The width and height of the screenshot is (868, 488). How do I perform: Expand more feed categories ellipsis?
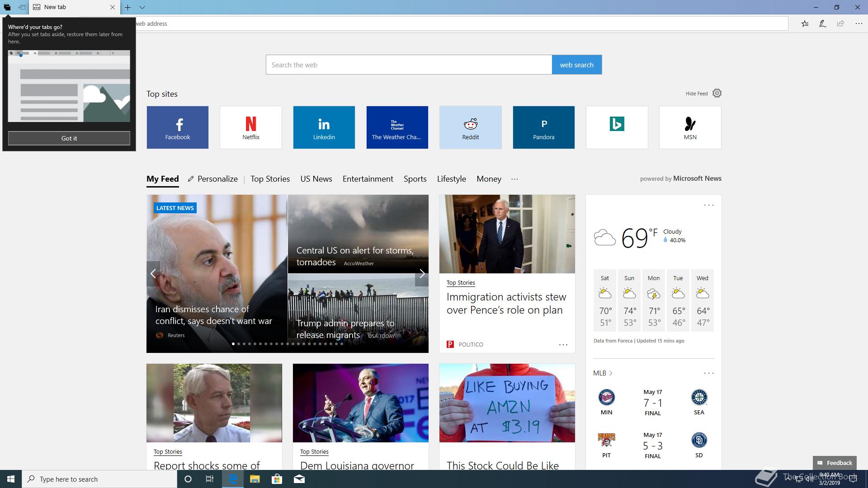coord(514,179)
